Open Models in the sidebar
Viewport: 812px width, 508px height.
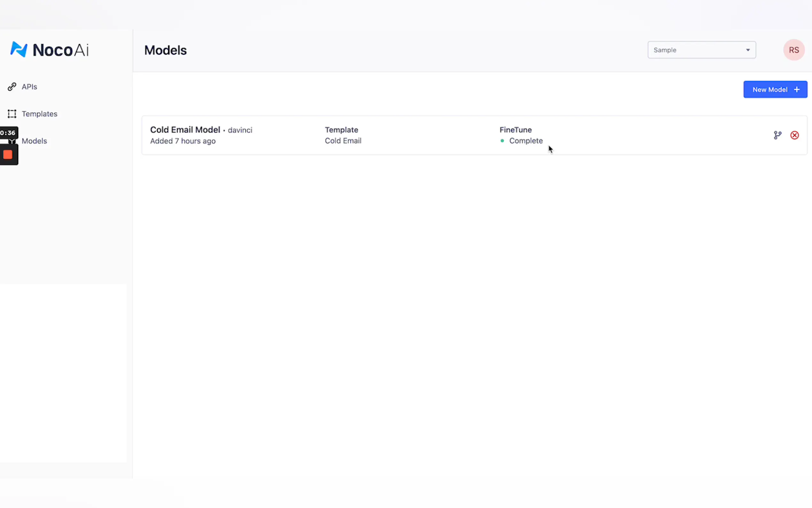pyautogui.click(x=34, y=141)
